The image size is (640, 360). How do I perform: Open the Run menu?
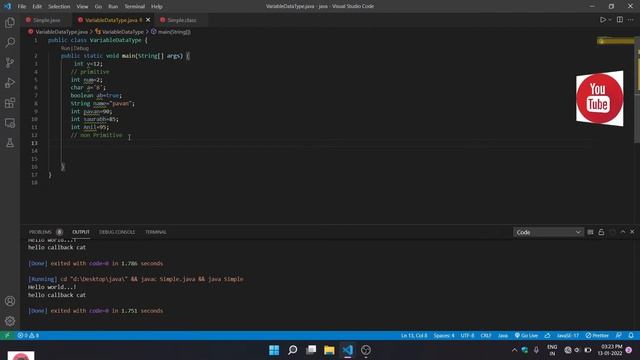coord(113,7)
